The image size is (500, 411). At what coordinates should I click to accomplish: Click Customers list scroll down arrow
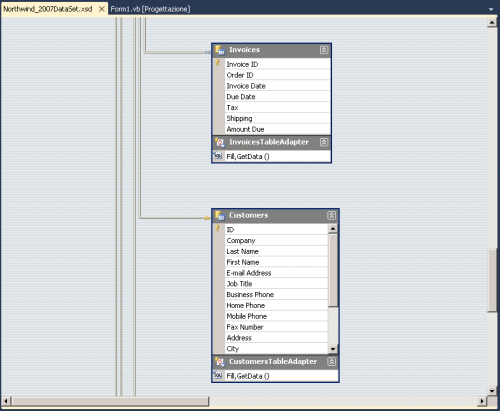point(333,349)
